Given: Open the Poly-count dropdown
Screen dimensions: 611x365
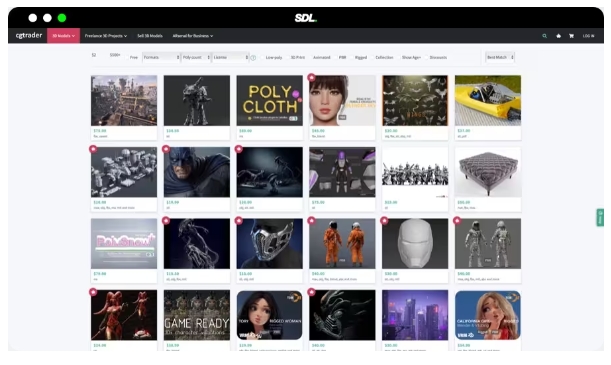Looking at the screenshot, I should click(x=196, y=57).
